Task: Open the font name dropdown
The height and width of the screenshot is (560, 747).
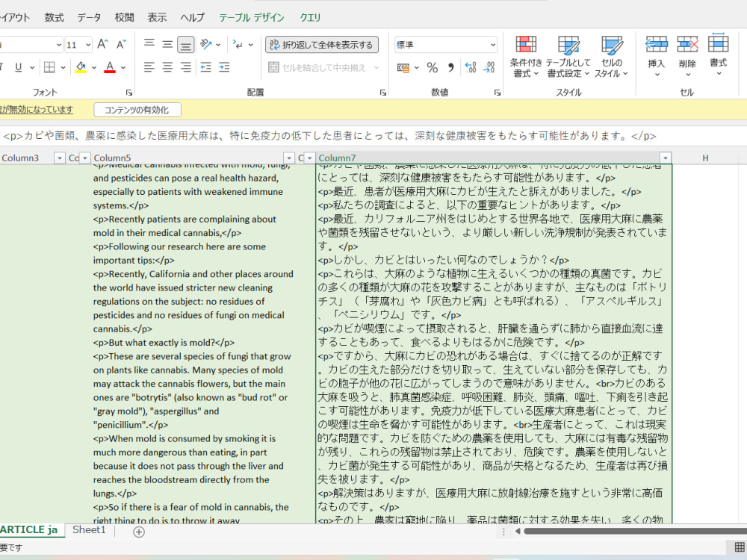Action: coord(59,45)
